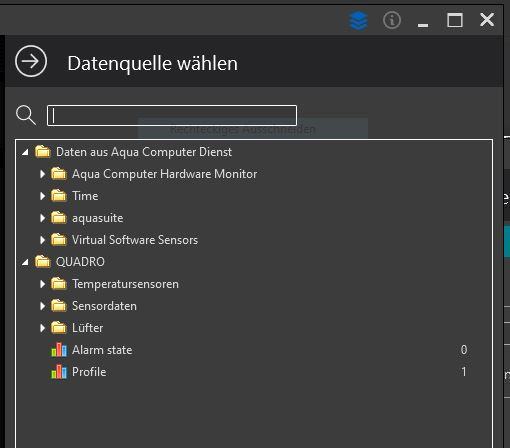The width and height of the screenshot is (510, 448).
Task: Click the bar chart icon for Alarm state
Action: [59, 350]
